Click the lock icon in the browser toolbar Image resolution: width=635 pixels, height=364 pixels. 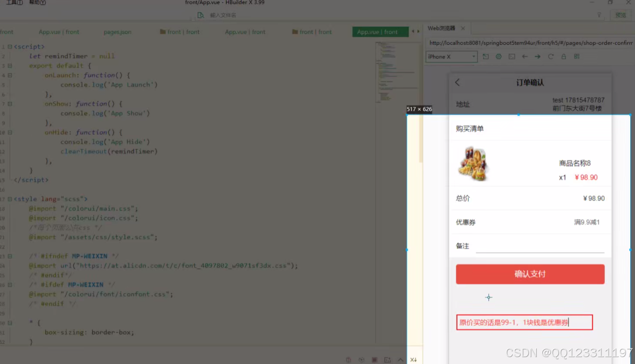[563, 56]
